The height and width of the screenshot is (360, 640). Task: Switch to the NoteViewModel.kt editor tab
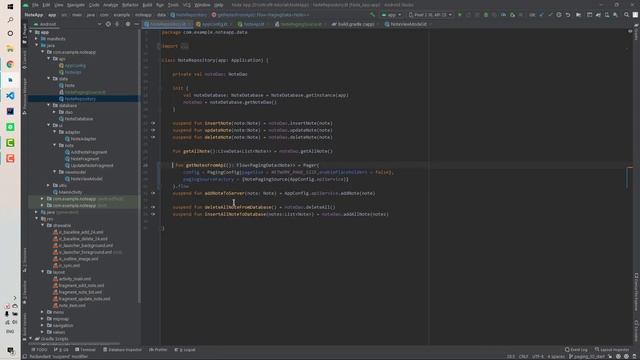(x=407, y=24)
